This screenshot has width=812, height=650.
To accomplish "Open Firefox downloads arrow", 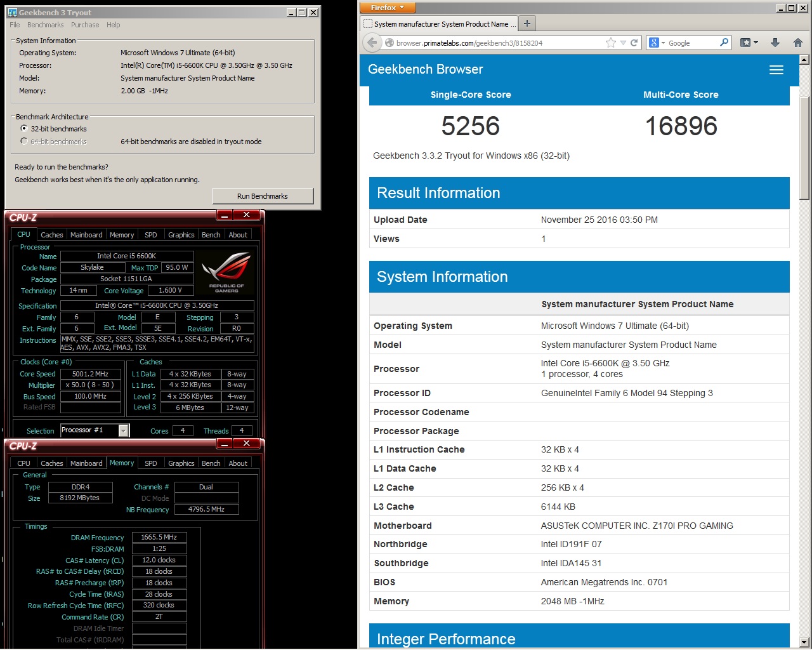I will coord(775,43).
